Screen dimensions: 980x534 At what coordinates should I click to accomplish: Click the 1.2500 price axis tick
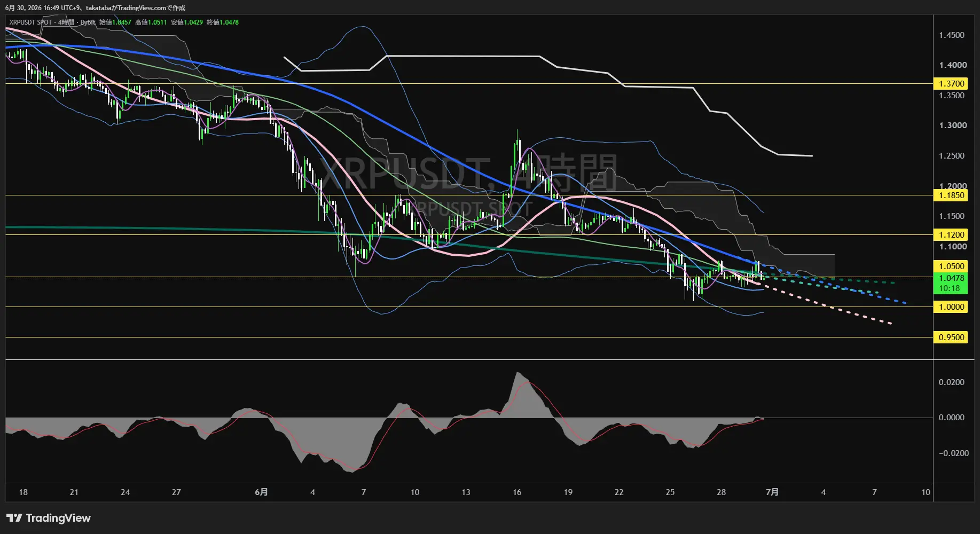952,156
